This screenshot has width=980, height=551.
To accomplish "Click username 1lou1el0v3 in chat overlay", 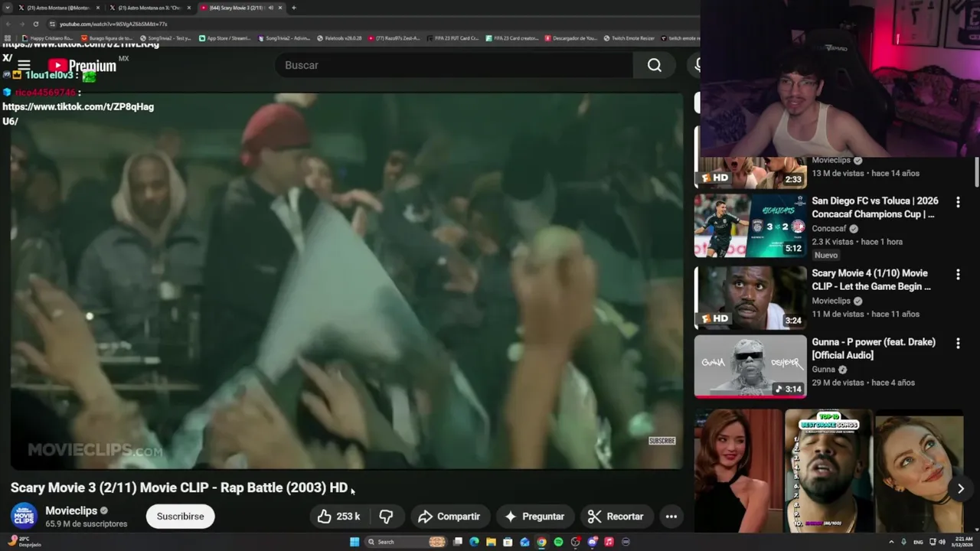I will coord(49,75).
